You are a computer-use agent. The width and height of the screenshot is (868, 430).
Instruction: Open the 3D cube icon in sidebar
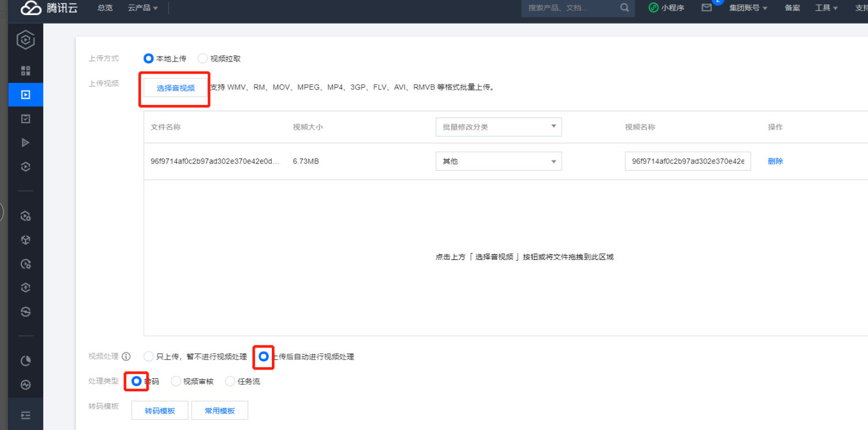pos(25,240)
